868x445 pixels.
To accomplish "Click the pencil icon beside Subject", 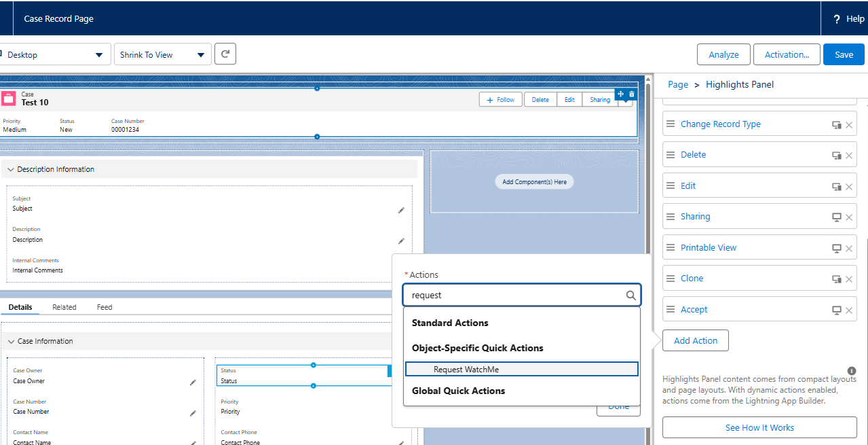I will click(401, 211).
